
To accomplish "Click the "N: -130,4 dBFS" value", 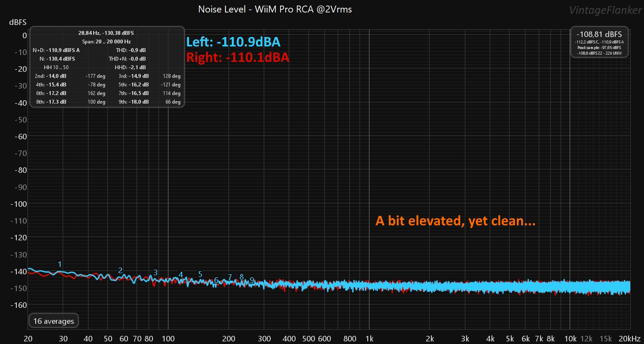I will [x=57, y=59].
